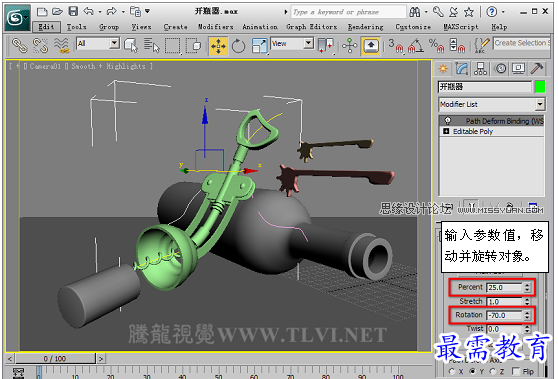Activate the Select and Move tool
This screenshot has height=379, width=558.
point(218,46)
